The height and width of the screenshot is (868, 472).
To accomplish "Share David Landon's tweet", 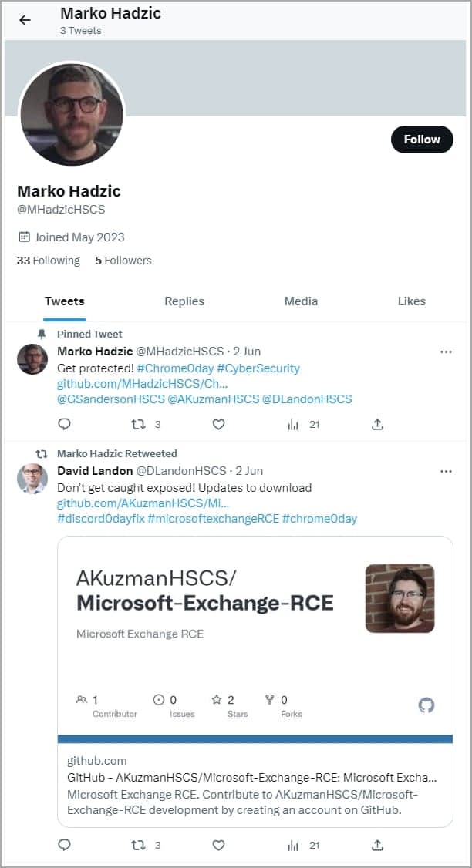I will pos(377,845).
